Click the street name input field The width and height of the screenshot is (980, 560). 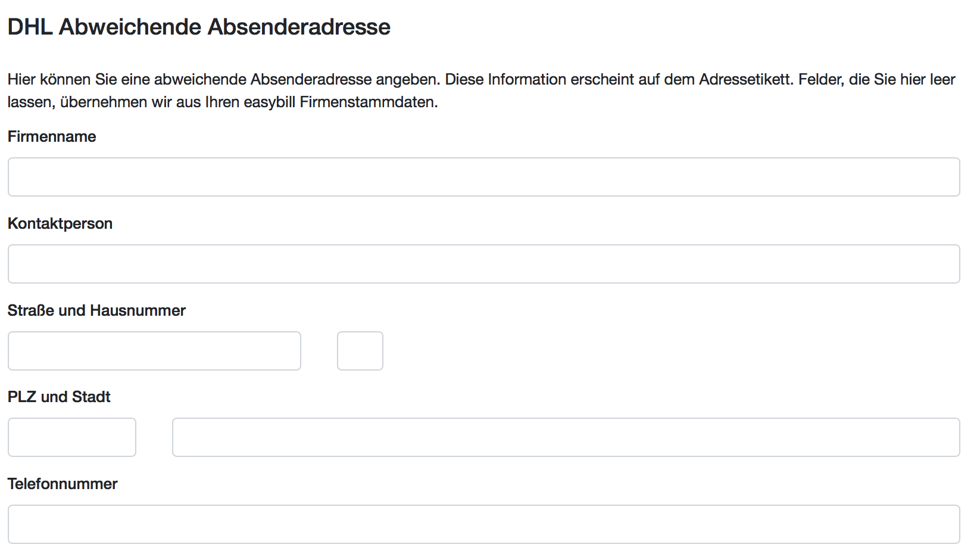[154, 351]
